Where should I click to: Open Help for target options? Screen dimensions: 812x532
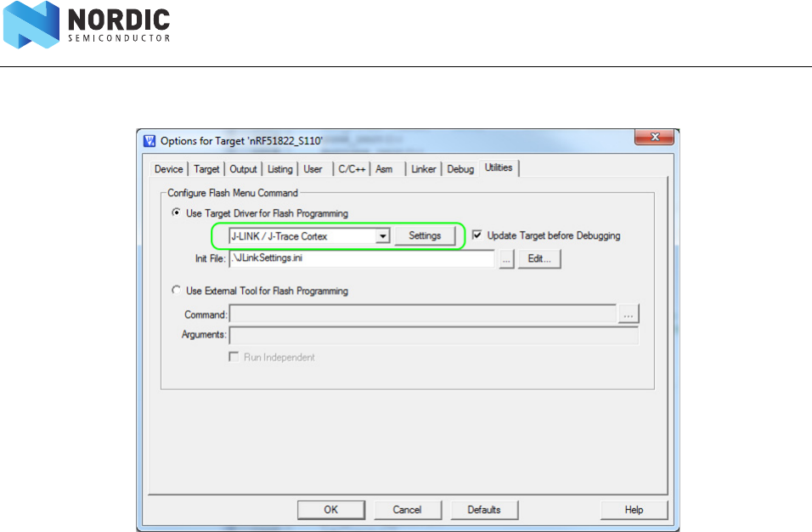(634, 510)
